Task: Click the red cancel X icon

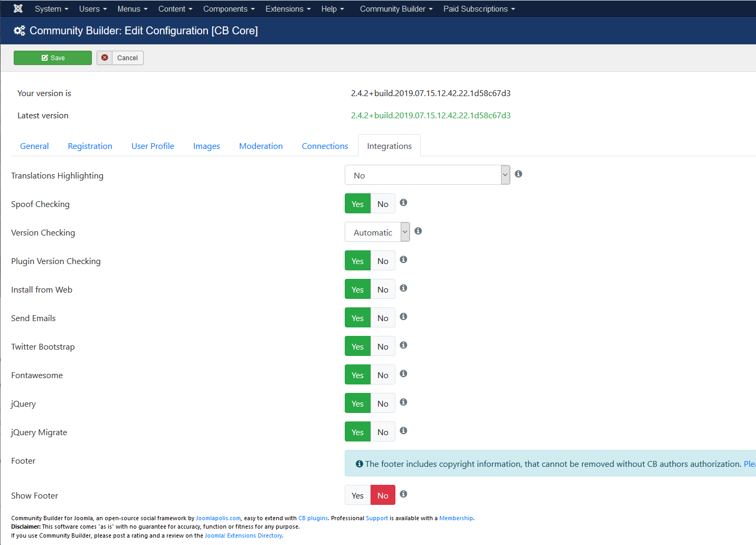Action: click(105, 58)
